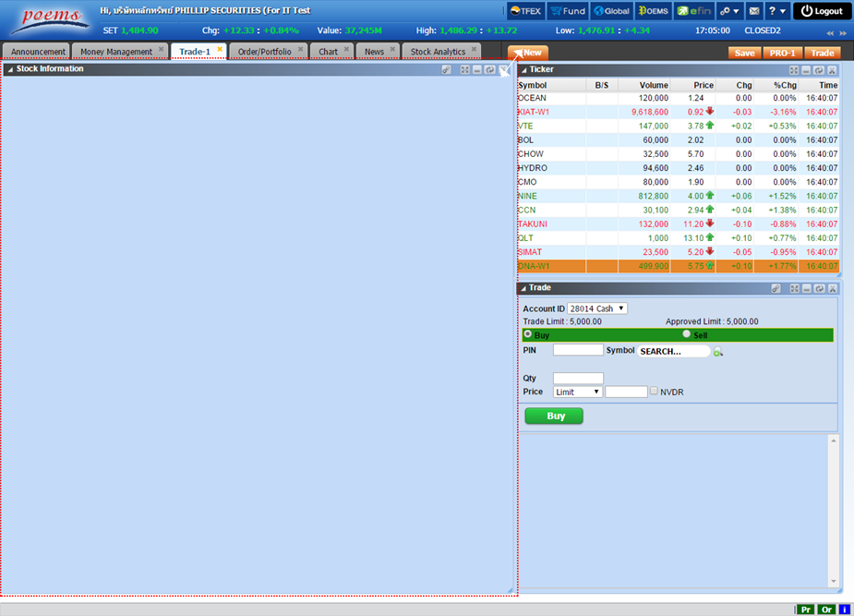854x616 pixels.
Task: Open the Global markets globe icon
Action: [x=611, y=11]
